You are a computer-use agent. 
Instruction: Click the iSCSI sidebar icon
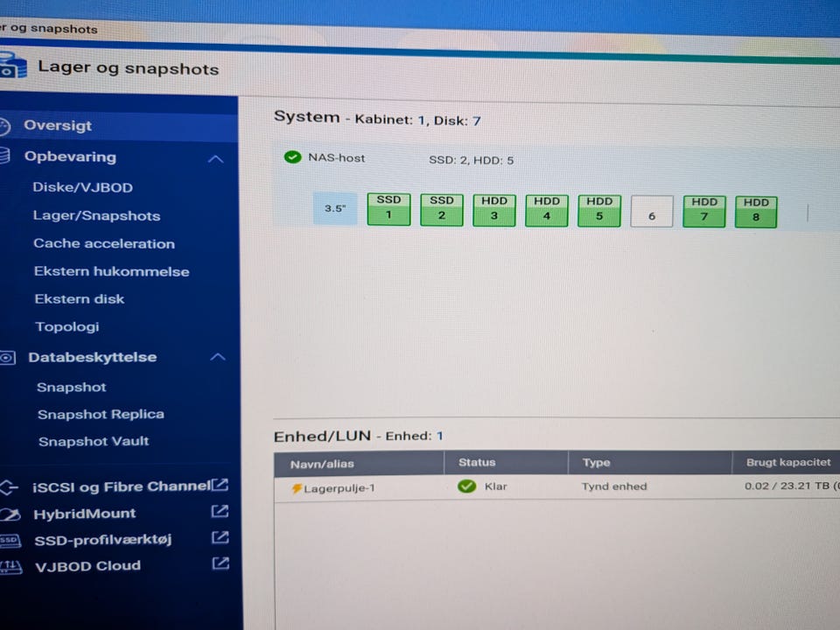pos(9,487)
